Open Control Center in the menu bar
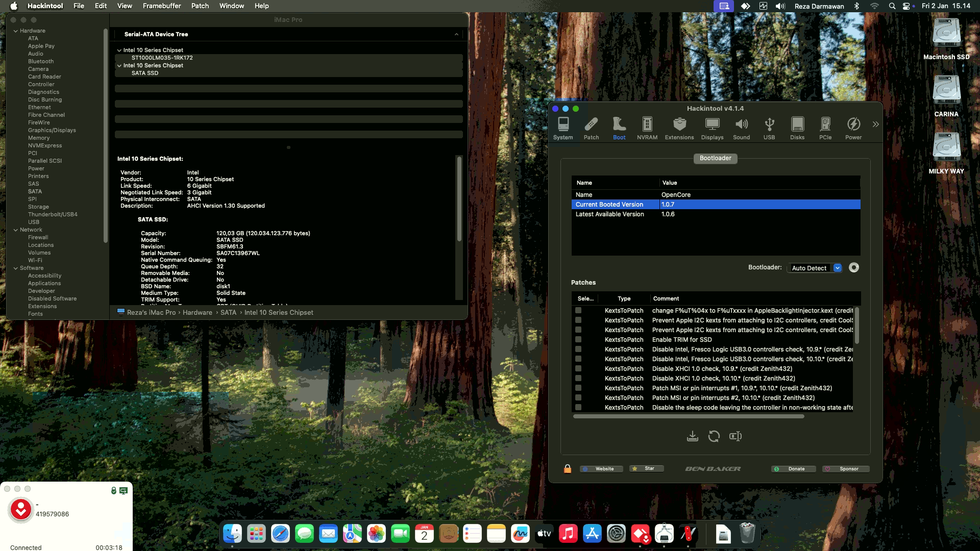 point(906,6)
